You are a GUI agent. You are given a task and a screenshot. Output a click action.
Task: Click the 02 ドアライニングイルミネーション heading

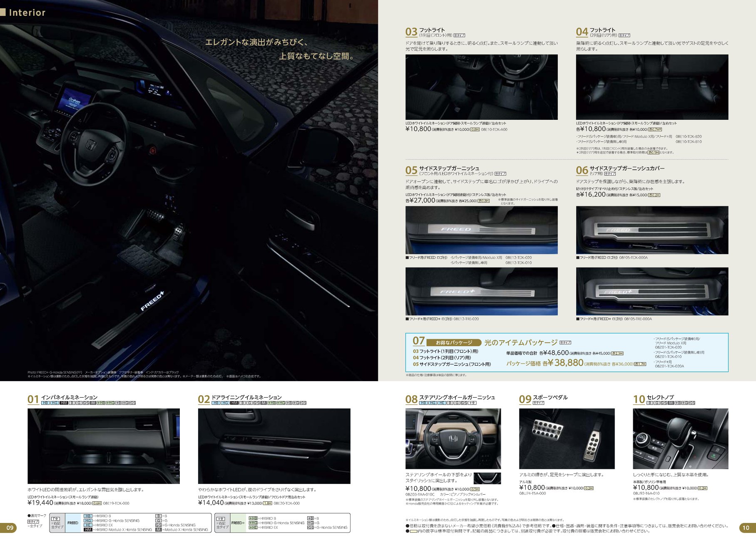(240, 399)
